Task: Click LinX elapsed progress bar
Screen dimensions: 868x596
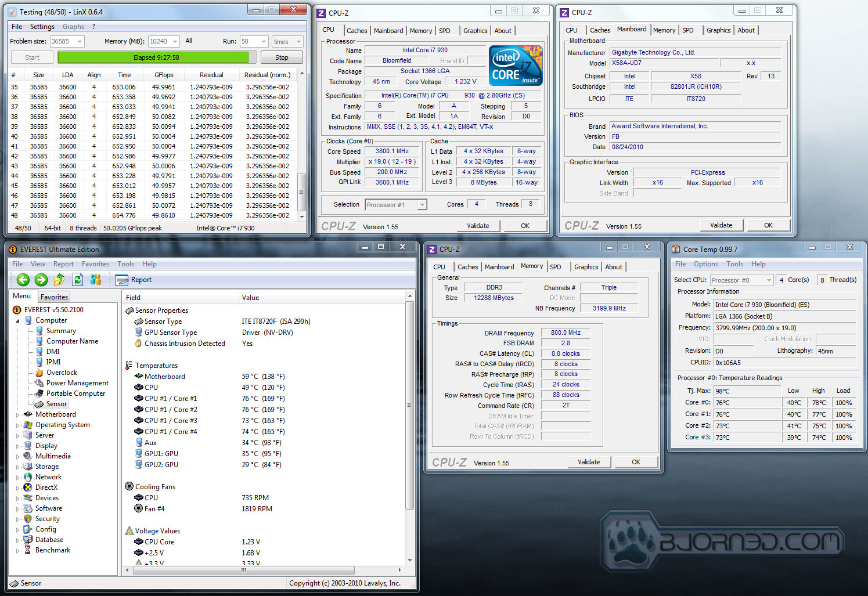Action: pos(156,57)
